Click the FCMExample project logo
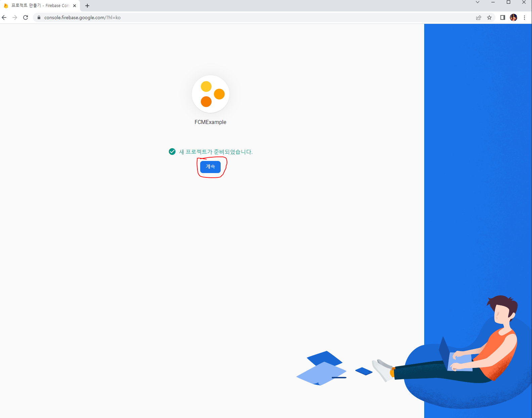The image size is (532, 418). [x=211, y=94]
